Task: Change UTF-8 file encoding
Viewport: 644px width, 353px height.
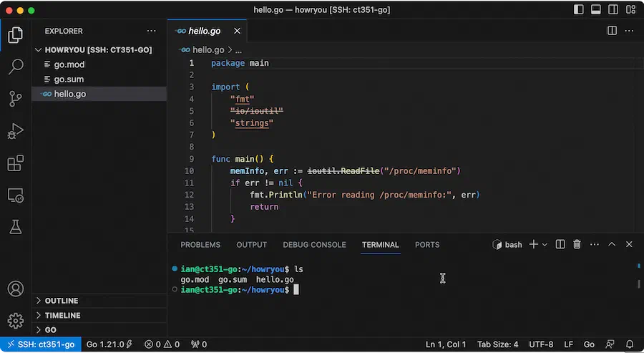Action: pyautogui.click(x=541, y=344)
